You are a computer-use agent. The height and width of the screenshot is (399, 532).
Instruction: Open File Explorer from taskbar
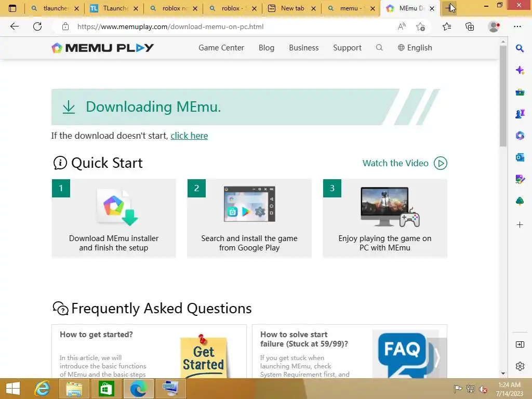pyautogui.click(x=74, y=389)
